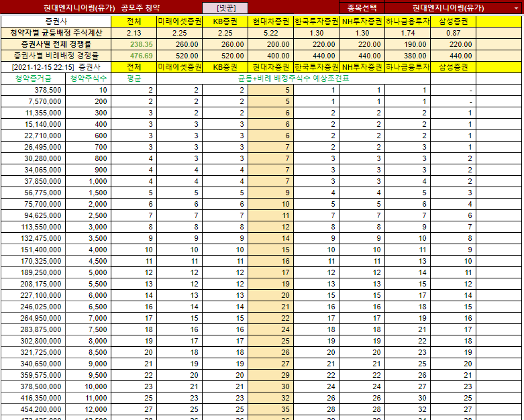Select top-row KB증권 header cell
524x420 pixels.
tap(225, 21)
